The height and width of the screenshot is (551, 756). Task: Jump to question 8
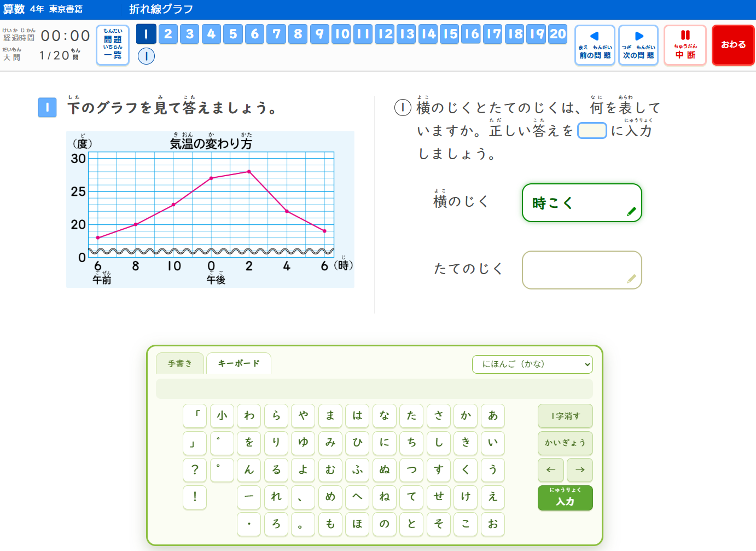click(x=298, y=34)
